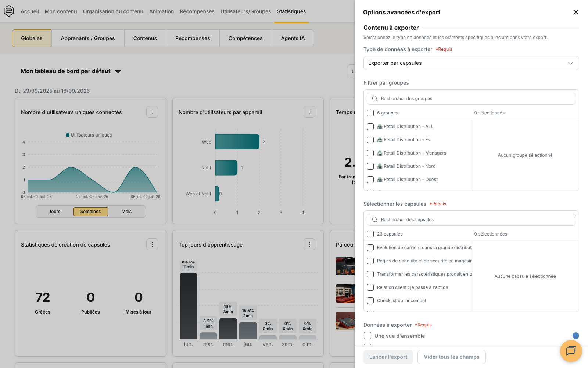Click in the Rechercher des groupes search field
The height and width of the screenshot is (368, 588).
[471, 99]
